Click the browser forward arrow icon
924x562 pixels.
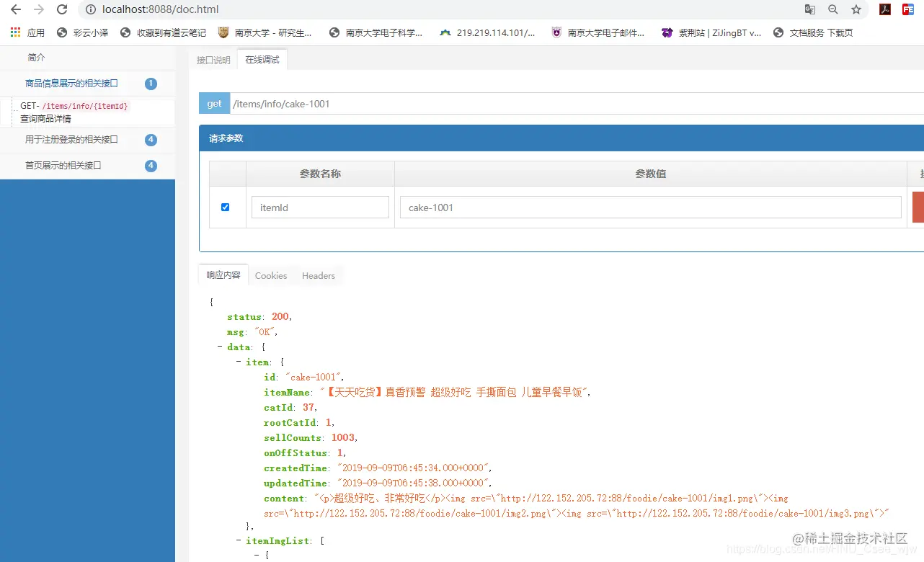(37, 10)
